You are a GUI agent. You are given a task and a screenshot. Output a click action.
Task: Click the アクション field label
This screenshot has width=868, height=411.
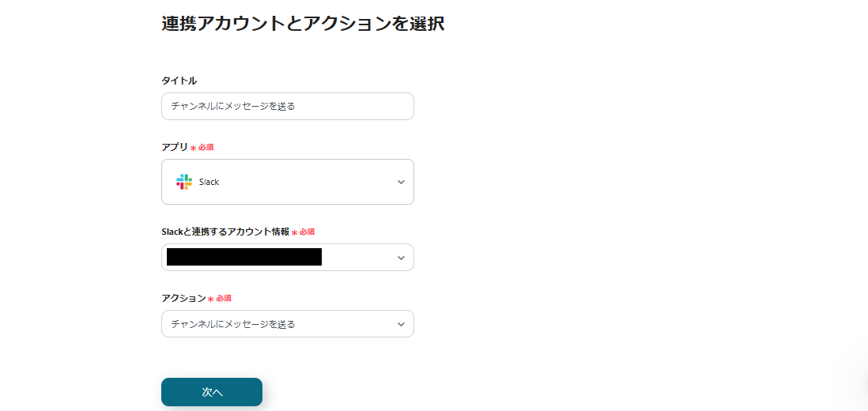click(183, 298)
